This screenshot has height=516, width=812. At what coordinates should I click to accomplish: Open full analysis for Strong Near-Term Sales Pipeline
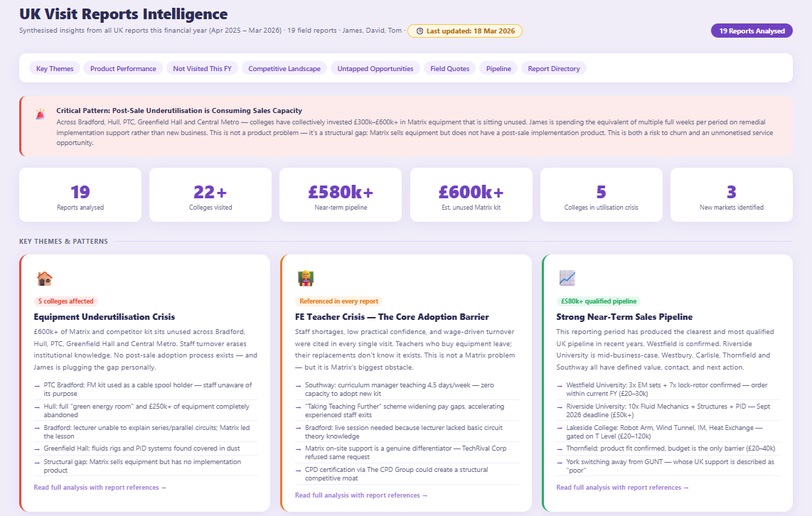click(x=623, y=487)
